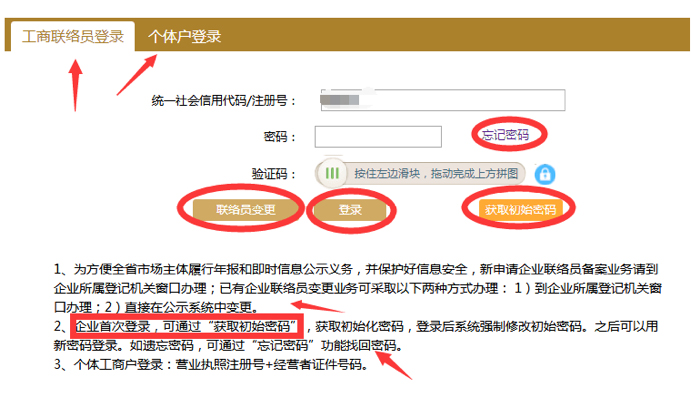Click the green-striped captcha slider handle
This screenshot has width=691, height=413.
[332, 173]
